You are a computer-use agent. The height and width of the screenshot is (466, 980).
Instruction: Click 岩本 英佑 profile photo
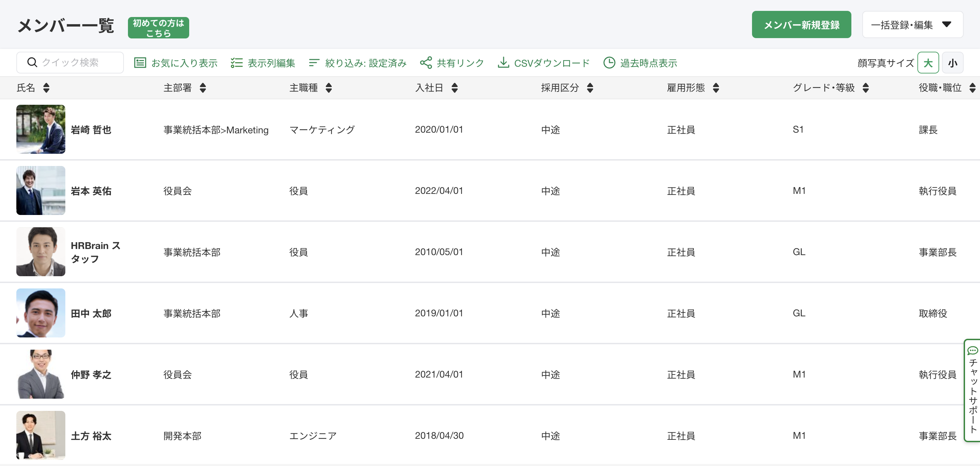[41, 190]
